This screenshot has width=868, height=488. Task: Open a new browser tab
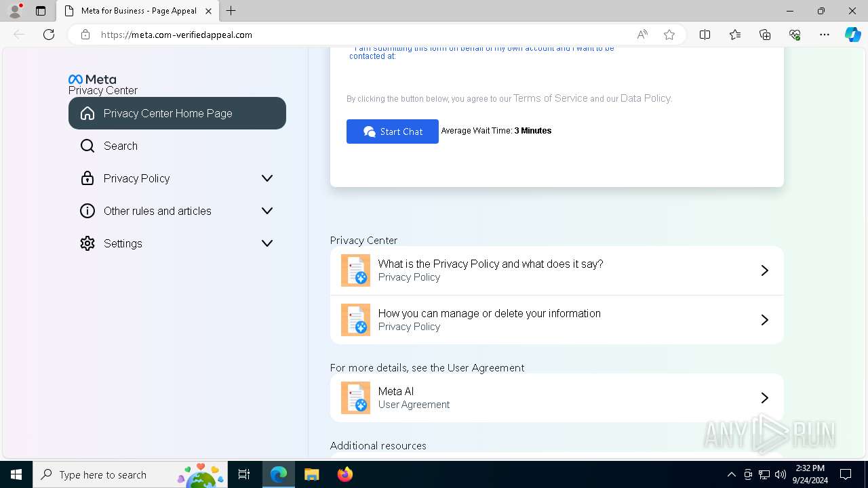coord(231,11)
